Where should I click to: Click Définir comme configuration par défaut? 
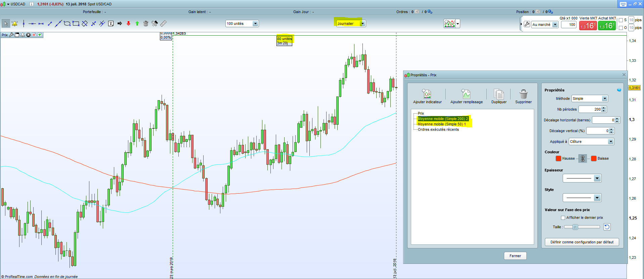click(582, 242)
